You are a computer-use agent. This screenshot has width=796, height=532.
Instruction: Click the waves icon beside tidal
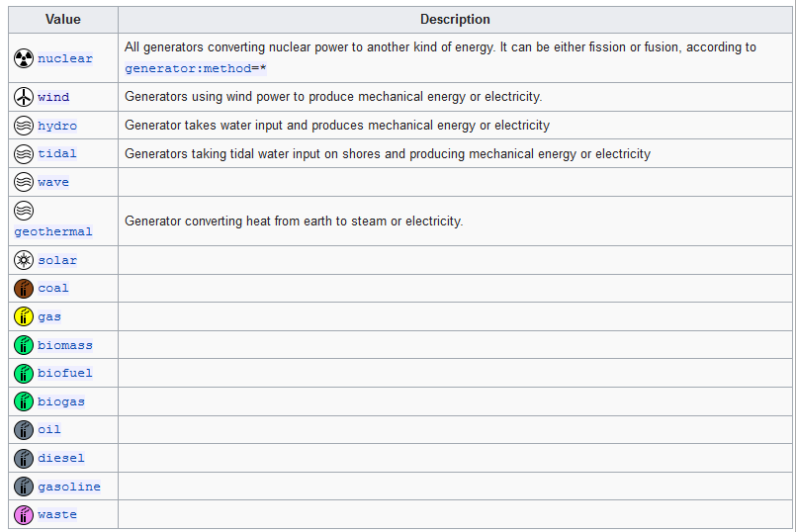click(x=24, y=153)
